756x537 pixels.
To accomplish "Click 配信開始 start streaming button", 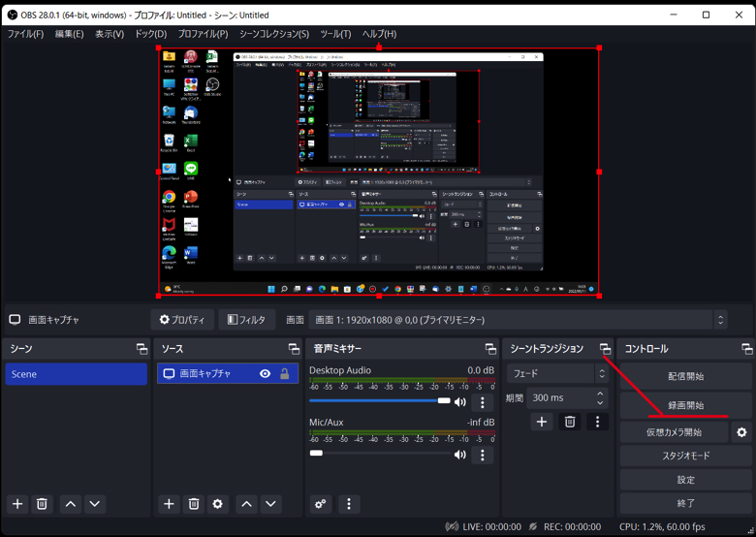I will tap(685, 376).
